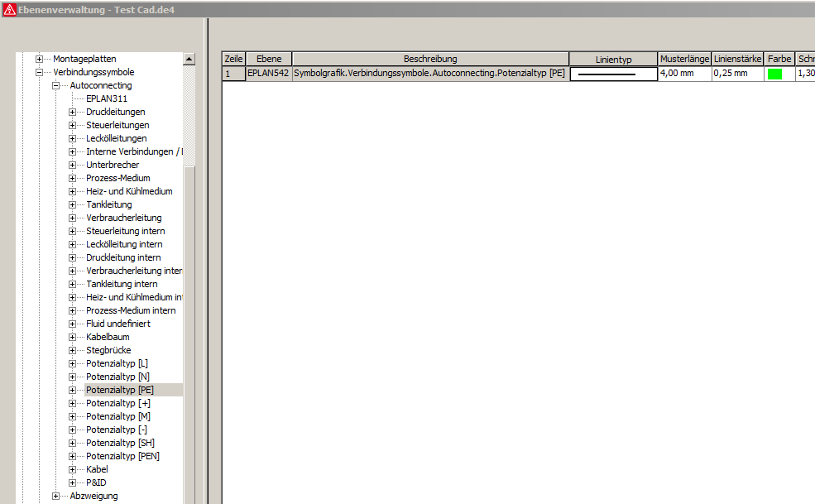
Task: Click the Farbe column header
Action: click(779, 60)
